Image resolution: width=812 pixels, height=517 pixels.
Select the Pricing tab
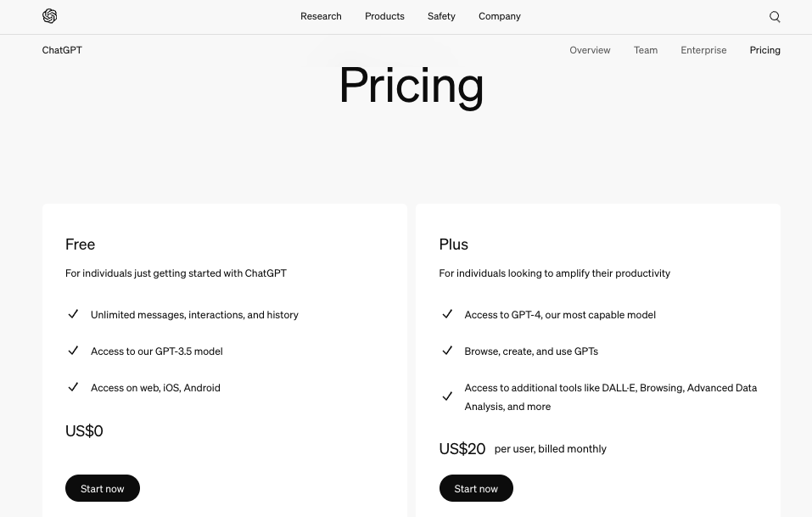(x=764, y=50)
